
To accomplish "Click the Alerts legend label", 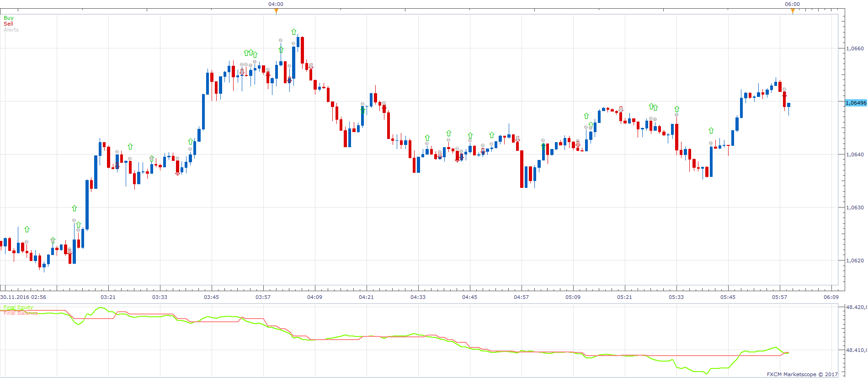I will [11, 30].
